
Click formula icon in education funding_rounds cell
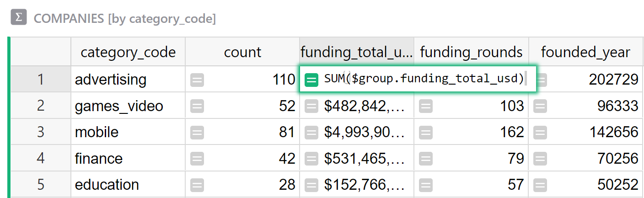(x=426, y=185)
